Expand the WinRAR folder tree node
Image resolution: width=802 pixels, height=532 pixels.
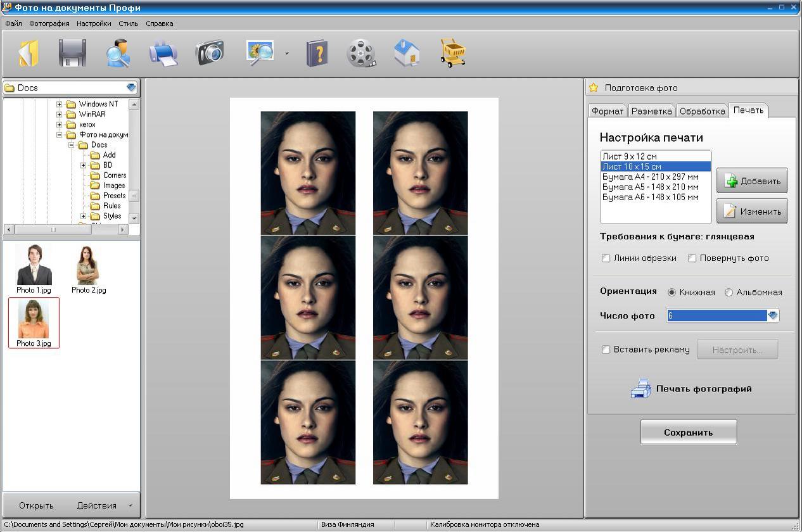pyautogui.click(x=60, y=115)
